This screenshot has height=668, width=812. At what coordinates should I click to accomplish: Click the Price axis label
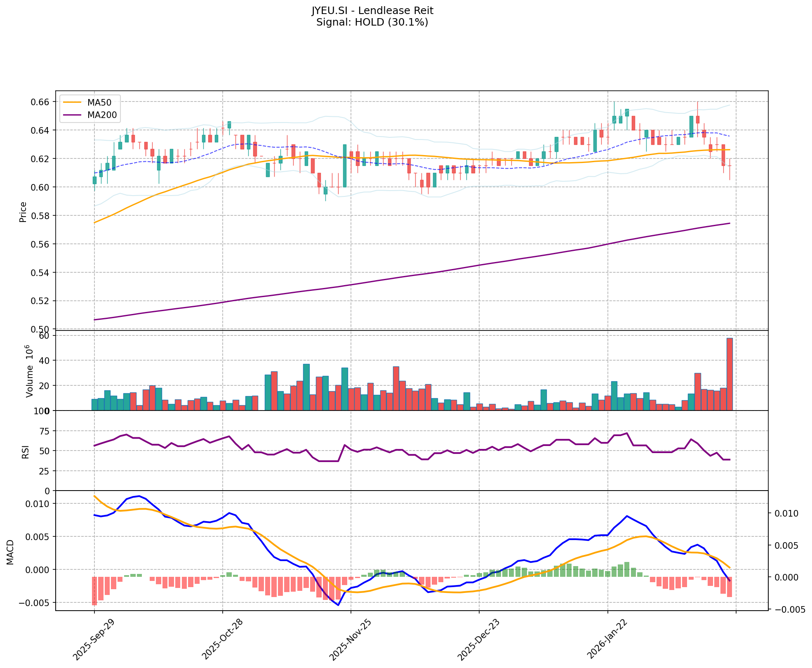click(23, 212)
